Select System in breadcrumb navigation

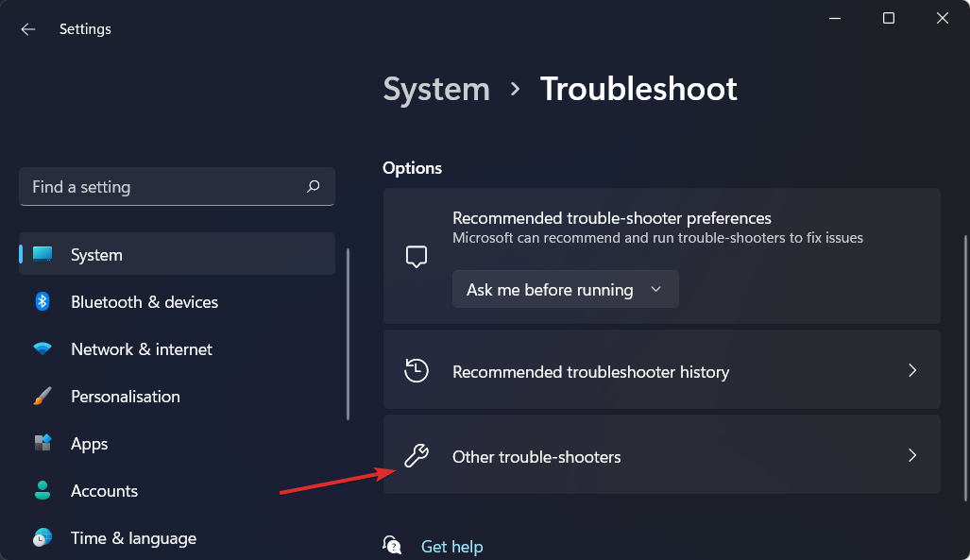pyautogui.click(x=435, y=89)
